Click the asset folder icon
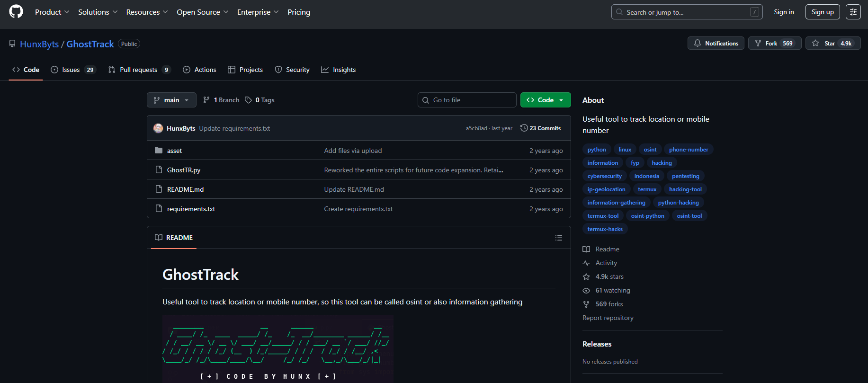Image resolution: width=868 pixels, height=383 pixels. [x=159, y=151]
